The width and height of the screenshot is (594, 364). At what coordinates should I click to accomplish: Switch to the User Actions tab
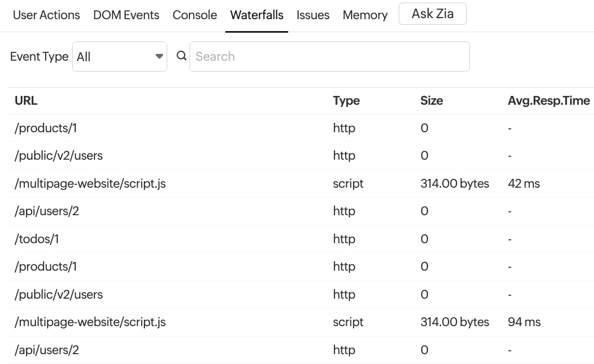pos(46,15)
